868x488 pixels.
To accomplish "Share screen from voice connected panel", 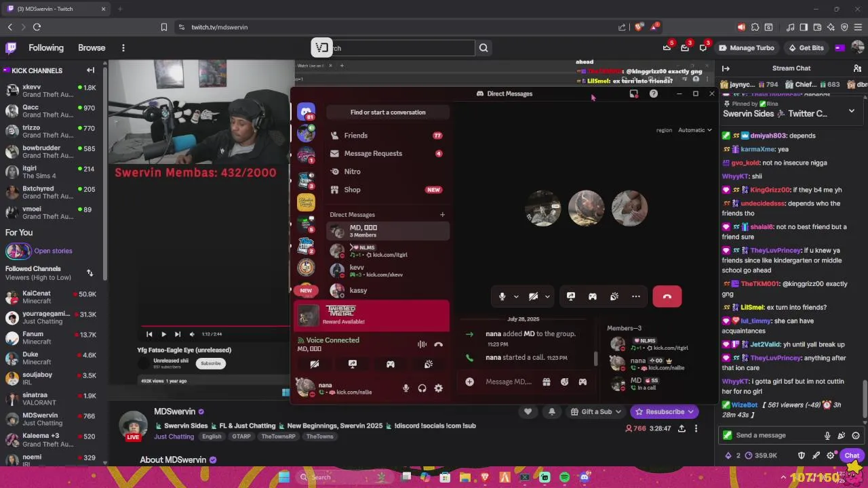I will tap(353, 364).
